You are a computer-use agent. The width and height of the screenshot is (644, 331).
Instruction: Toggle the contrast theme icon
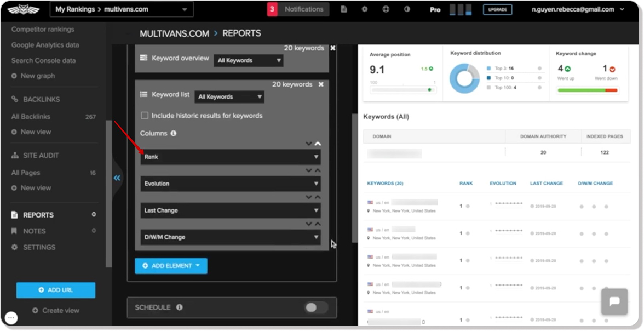(x=406, y=9)
